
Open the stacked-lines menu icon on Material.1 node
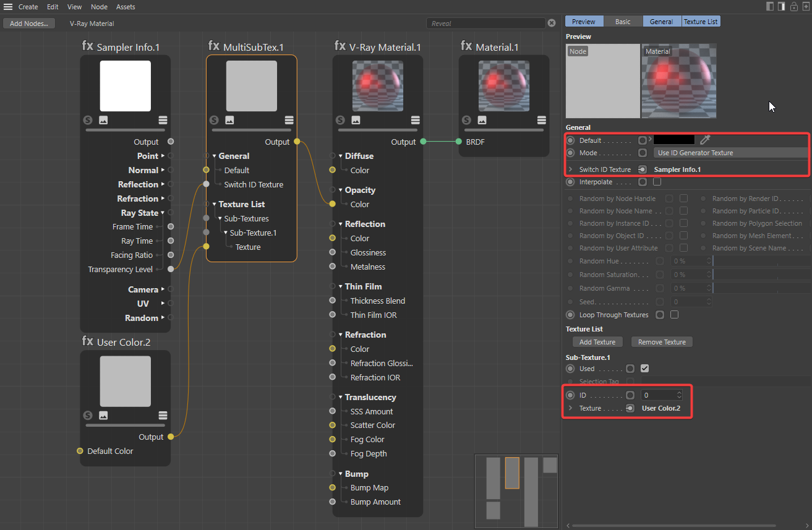point(541,120)
